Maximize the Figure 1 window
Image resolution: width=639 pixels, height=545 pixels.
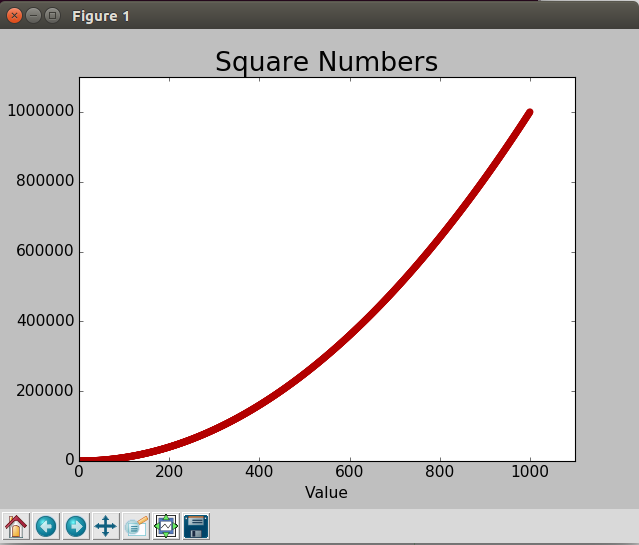pyautogui.click(x=52, y=16)
